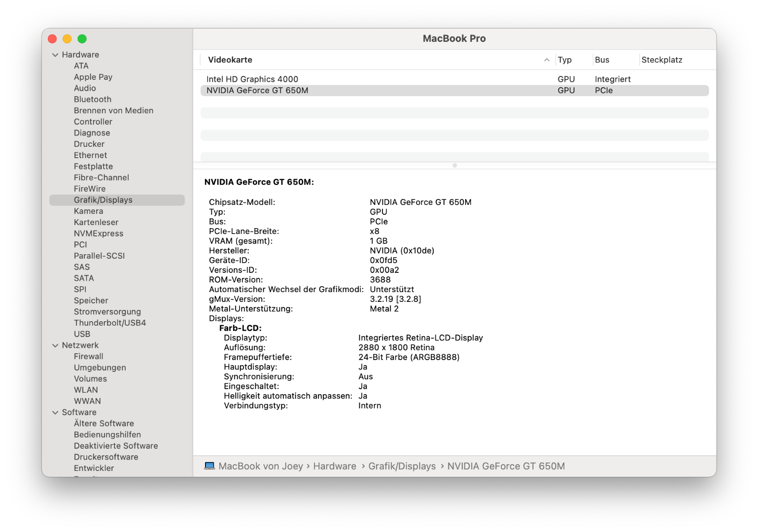The image size is (758, 532).
Task: Show Speicher information
Action: pyautogui.click(x=91, y=300)
